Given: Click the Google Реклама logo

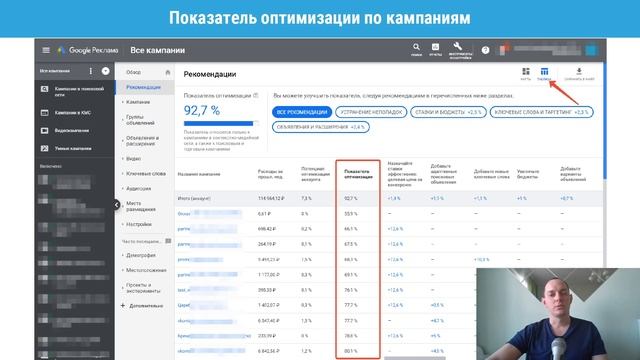Looking at the screenshot, I should [x=88, y=50].
